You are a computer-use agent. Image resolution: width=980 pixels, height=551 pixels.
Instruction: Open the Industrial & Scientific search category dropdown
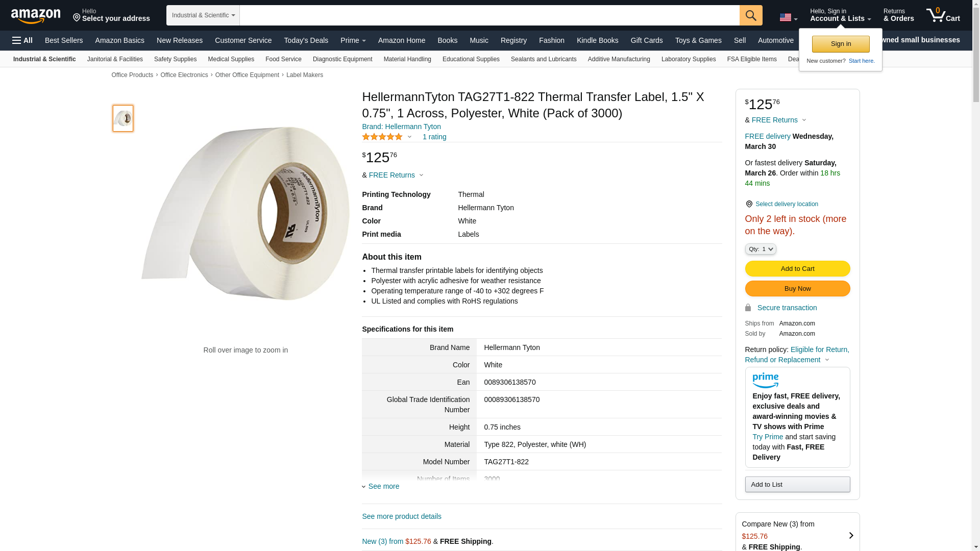click(x=203, y=15)
